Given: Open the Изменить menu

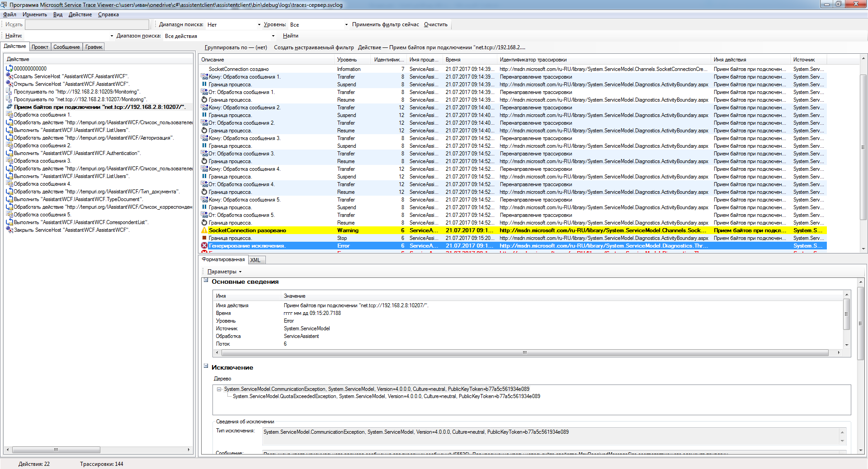Looking at the screenshot, I should click(x=35, y=14).
